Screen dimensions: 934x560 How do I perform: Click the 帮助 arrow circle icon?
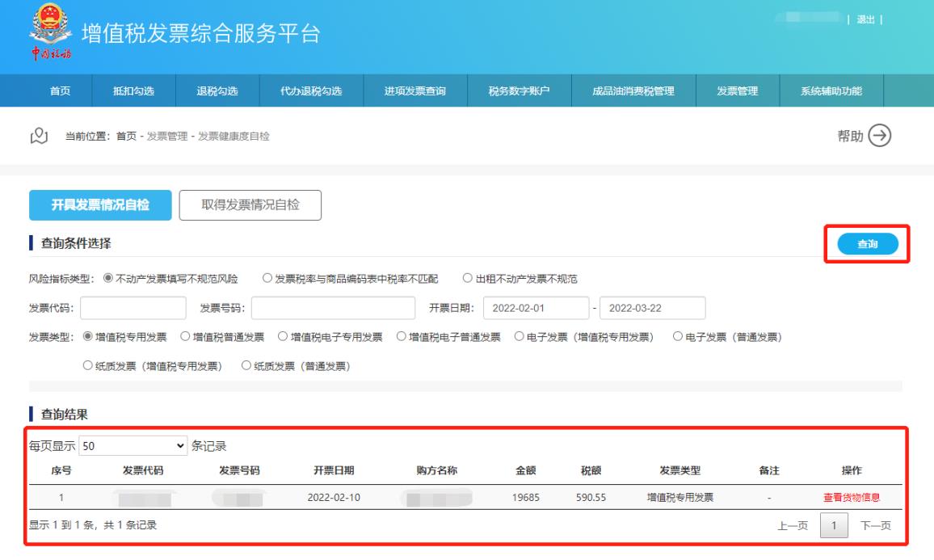[879, 137]
